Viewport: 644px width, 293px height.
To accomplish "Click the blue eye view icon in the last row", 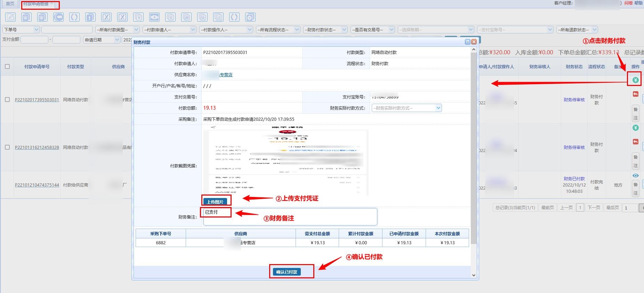I will (x=635, y=176).
